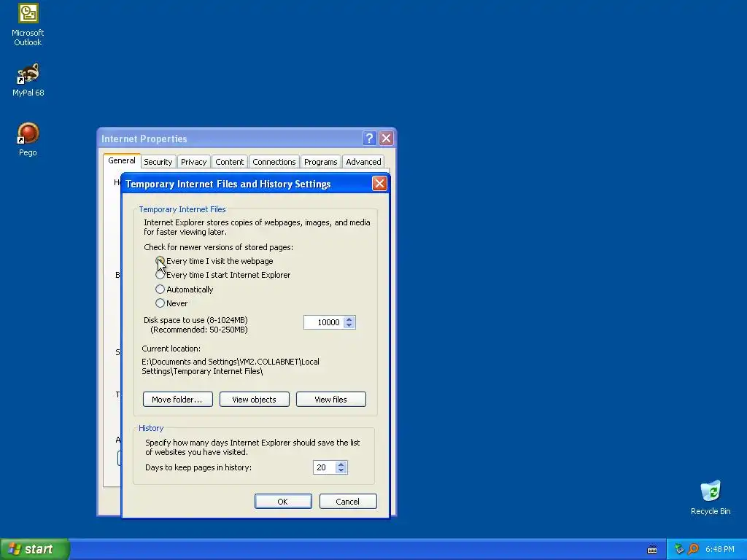747x560 pixels.
Task: Open the Windows start menu
Action: (35, 549)
